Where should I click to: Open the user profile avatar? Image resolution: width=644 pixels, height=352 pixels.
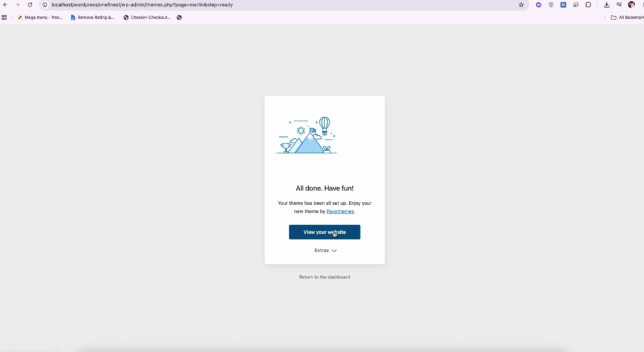pos(631,5)
